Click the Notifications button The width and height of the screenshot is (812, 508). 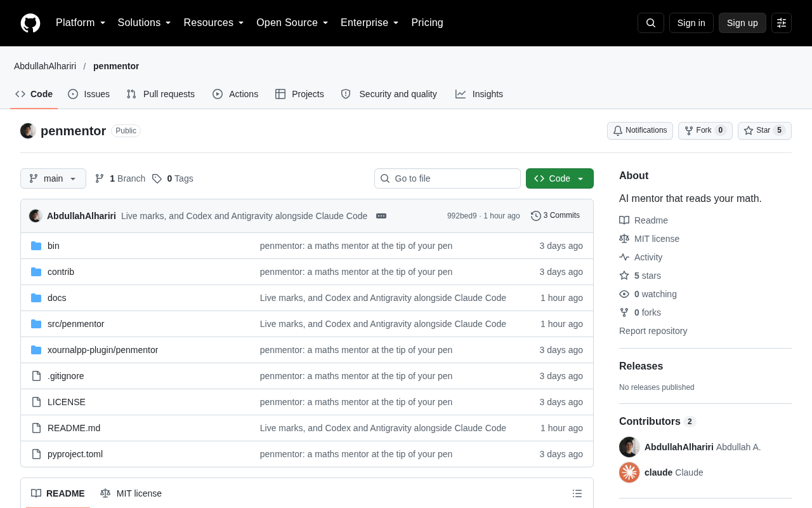pos(640,131)
